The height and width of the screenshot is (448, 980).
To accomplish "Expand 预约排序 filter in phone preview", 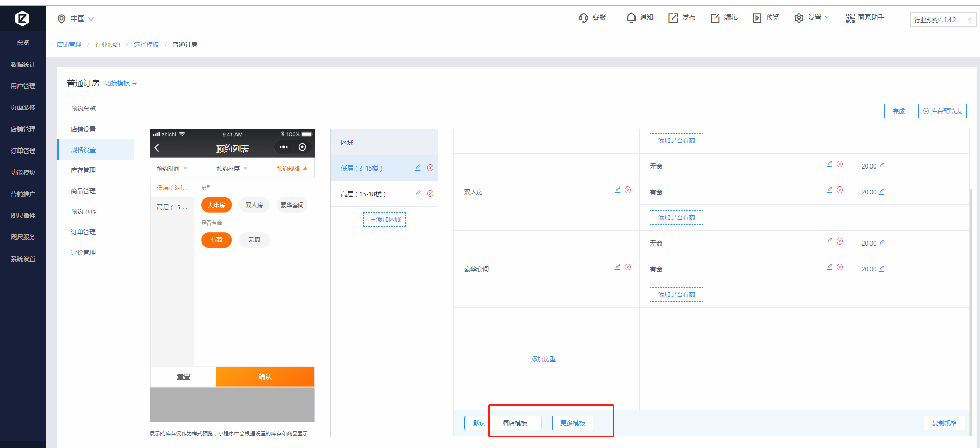I will point(232,169).
